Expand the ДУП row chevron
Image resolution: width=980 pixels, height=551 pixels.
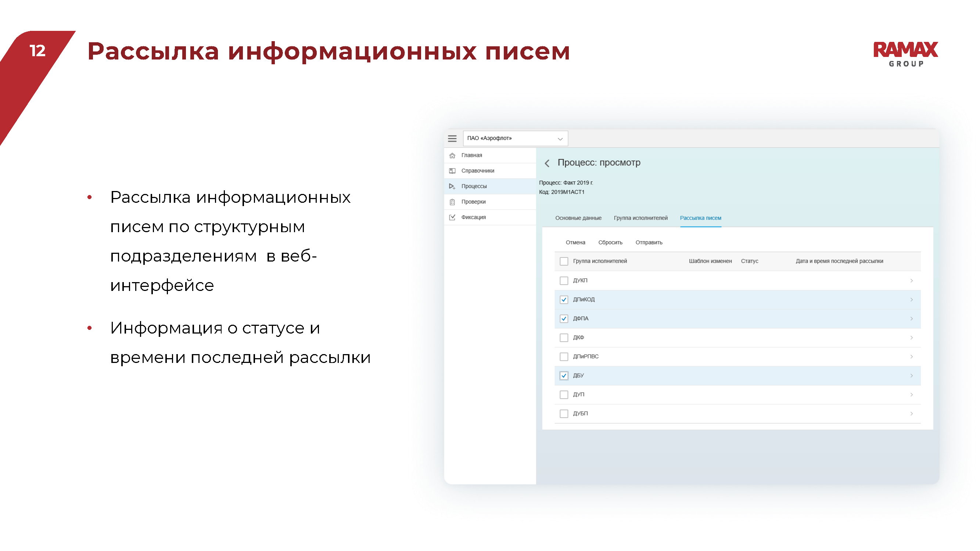point(911,395)
